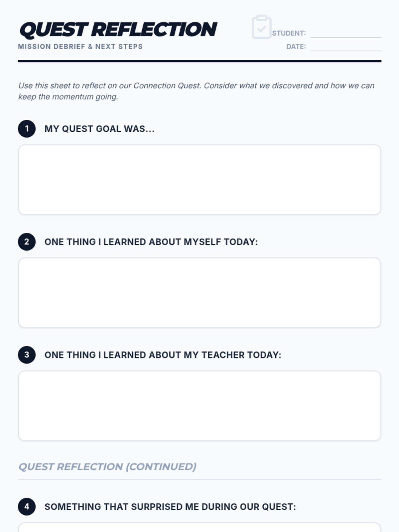Click the My Quest Goal Was heading
The image size is (399, 532).
[99, 129]
